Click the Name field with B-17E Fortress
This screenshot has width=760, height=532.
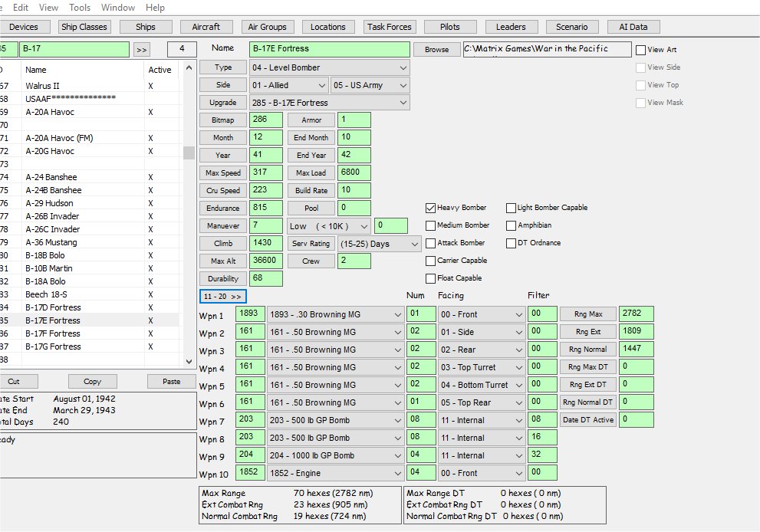pyautogui.click(x=330, y=49)
